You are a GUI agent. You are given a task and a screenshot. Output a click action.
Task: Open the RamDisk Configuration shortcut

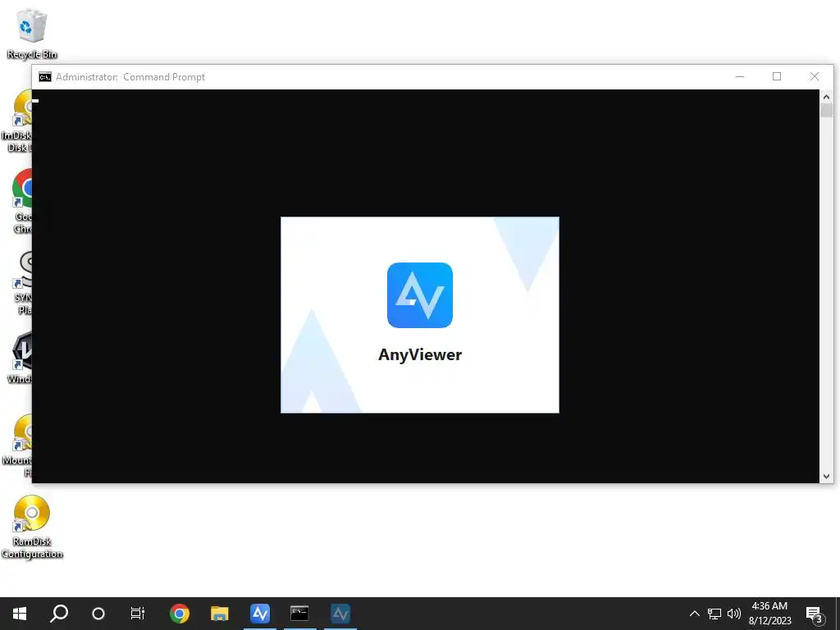tap(32, 527)
